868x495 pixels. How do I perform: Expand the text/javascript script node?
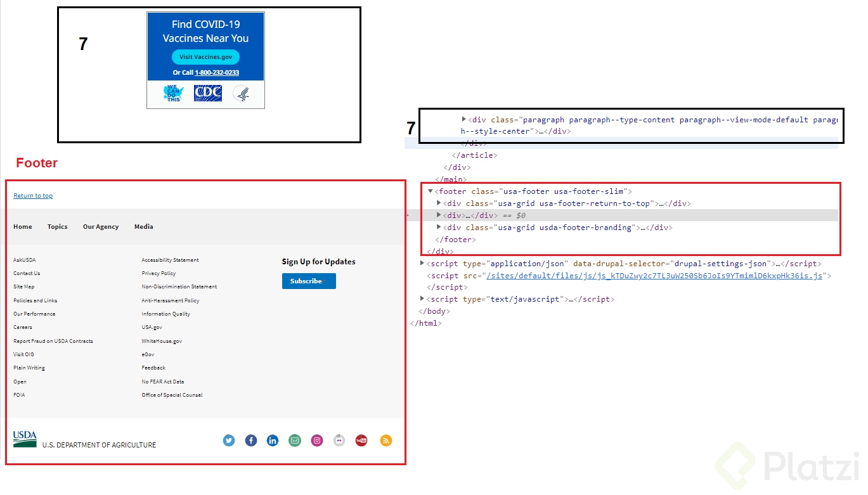pyautogui.click(x=423, y=299)
